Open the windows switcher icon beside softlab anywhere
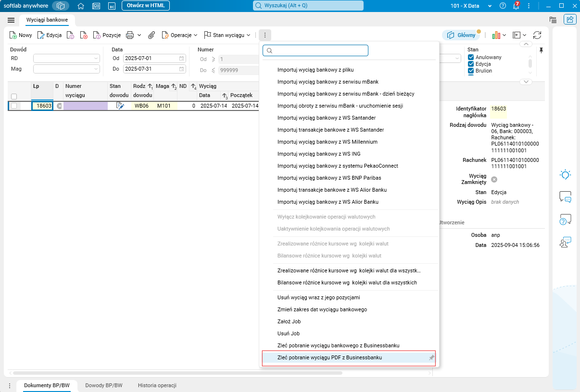This screenshot has width=580, height=392. (60, 6)
